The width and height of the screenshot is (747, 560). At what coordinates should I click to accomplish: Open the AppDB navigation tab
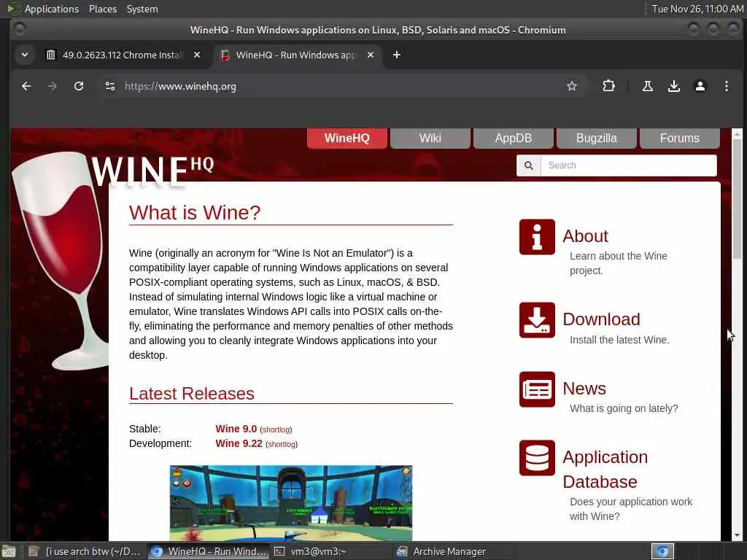point(513,138)
